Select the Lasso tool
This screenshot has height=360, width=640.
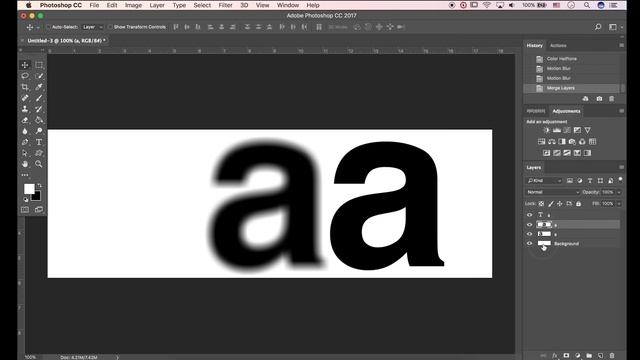pyautogui.click(x=25, y=76)
